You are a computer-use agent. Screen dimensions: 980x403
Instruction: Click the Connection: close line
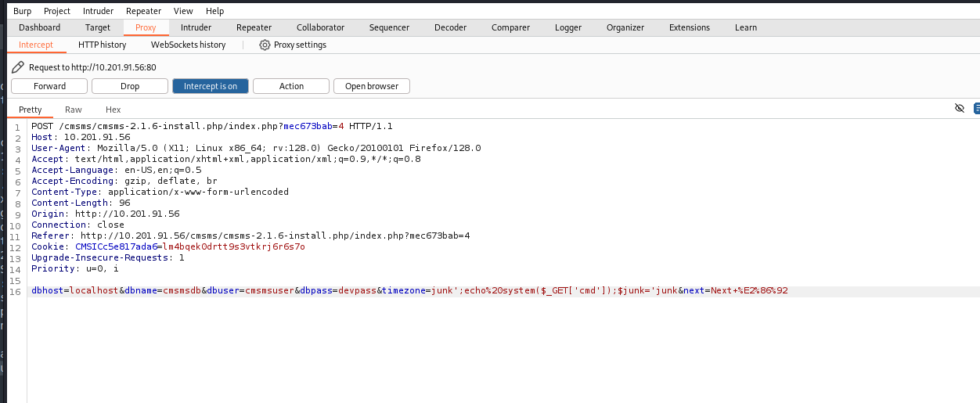point(77,225)
